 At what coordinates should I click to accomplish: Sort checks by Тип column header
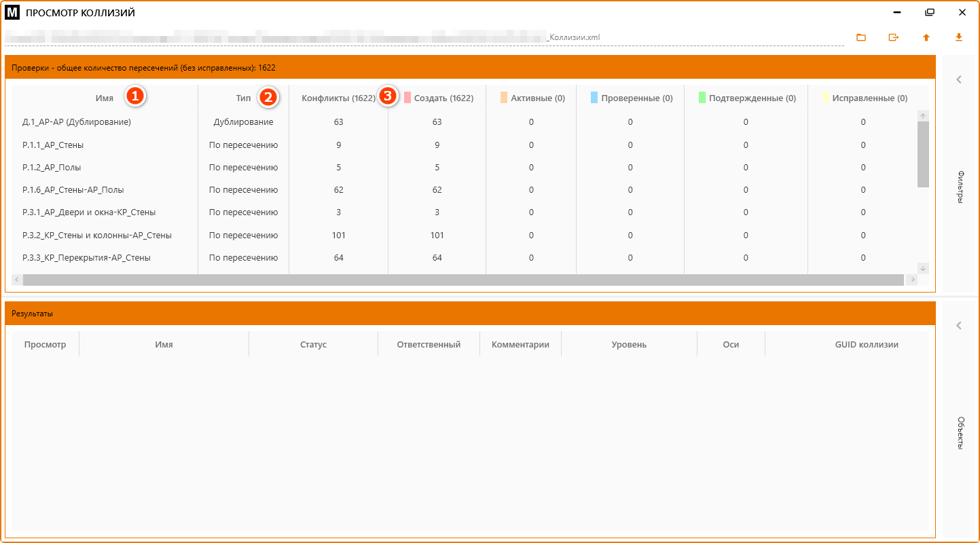tap(243, 98)
